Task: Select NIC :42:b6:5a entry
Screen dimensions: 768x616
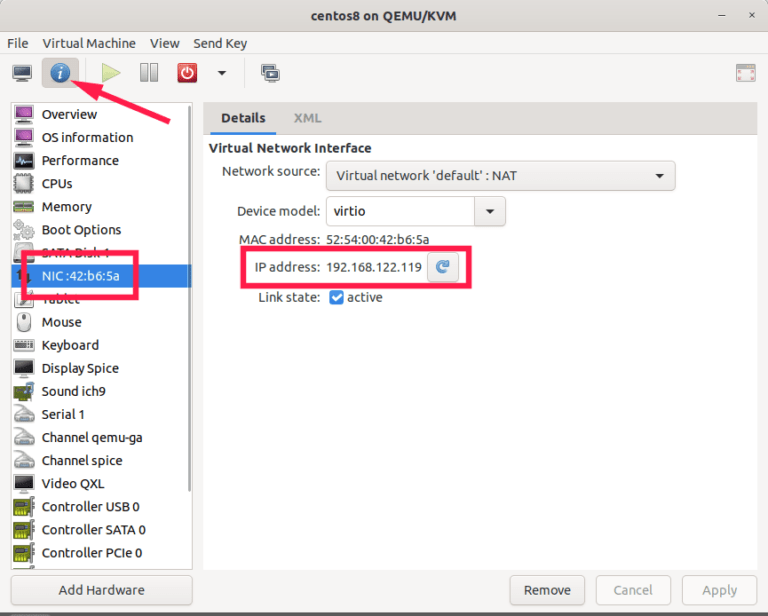Action: tap(100, 276)
